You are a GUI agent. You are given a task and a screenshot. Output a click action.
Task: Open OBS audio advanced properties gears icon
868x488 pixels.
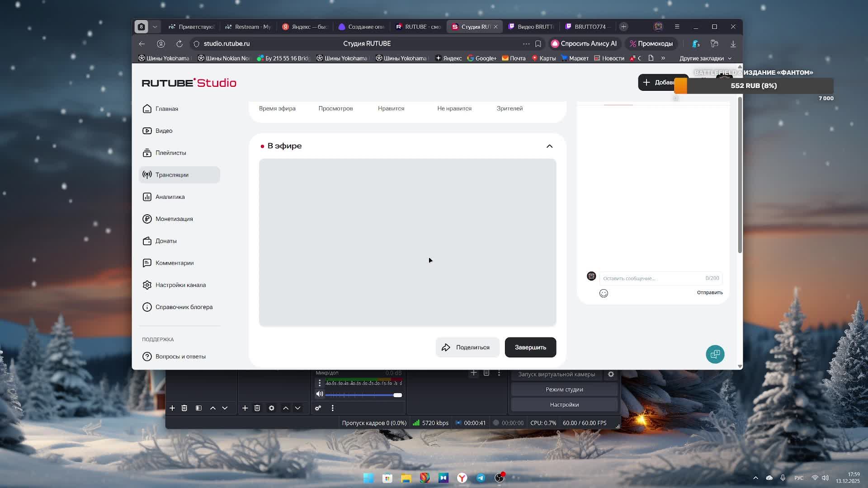tap(318, 408)
